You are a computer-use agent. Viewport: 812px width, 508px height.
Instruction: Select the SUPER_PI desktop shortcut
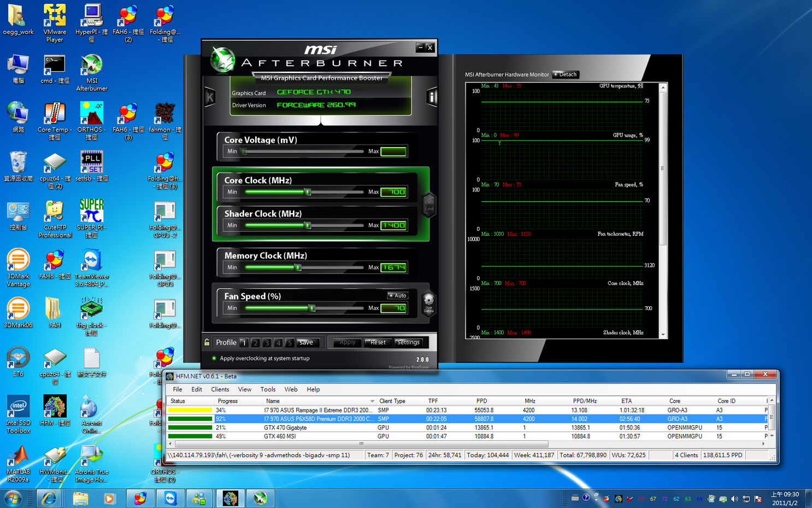pos(91,219)
